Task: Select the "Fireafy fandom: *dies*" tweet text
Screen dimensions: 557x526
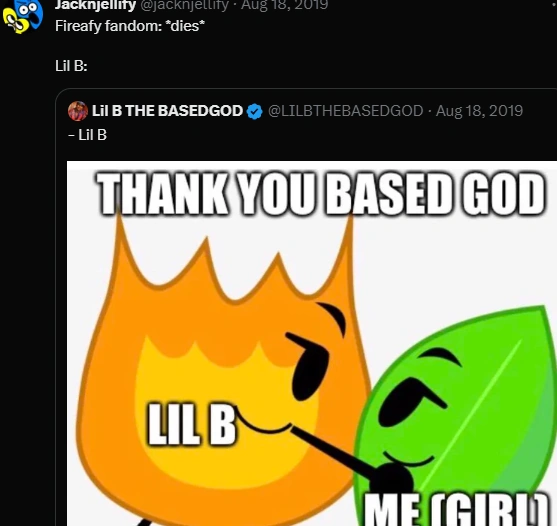Action: coord(130,26)
